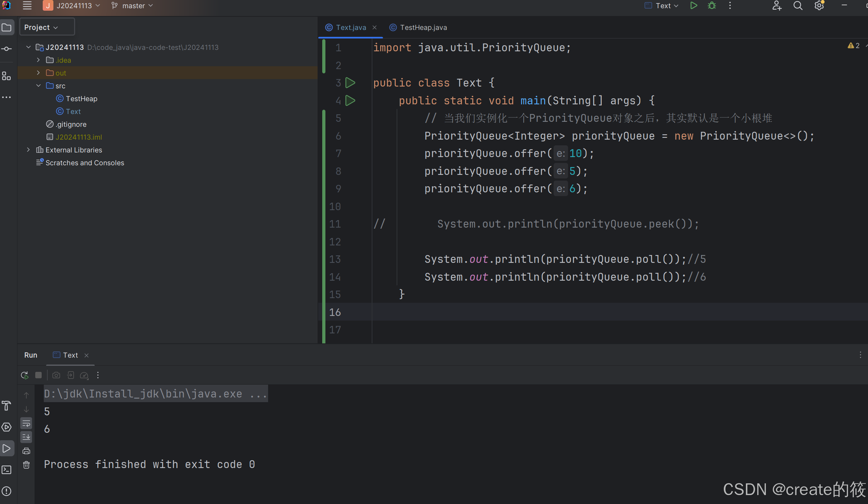Open IDE settings gear icon
This screenshot has width=868, height=504.
819,6
